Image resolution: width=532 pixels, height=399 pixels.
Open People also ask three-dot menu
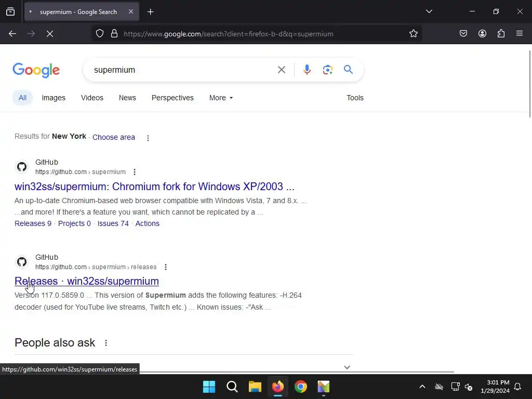[106, 343]
